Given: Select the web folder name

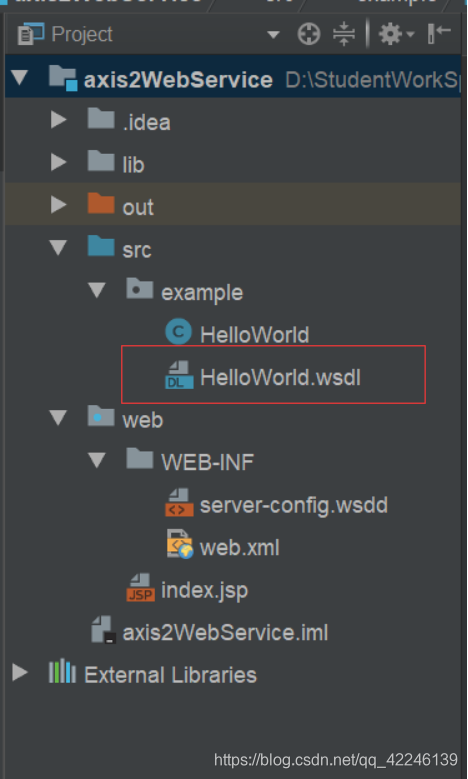Looking at the screenshot, I should tap(143, 420).
